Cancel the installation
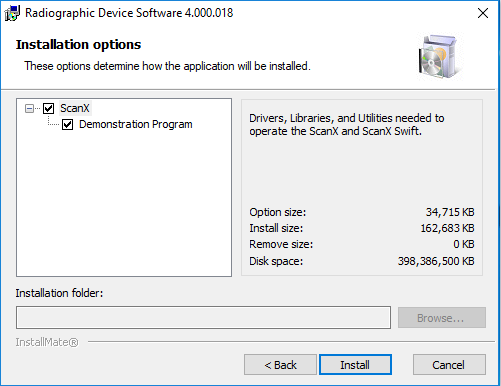 449,365
